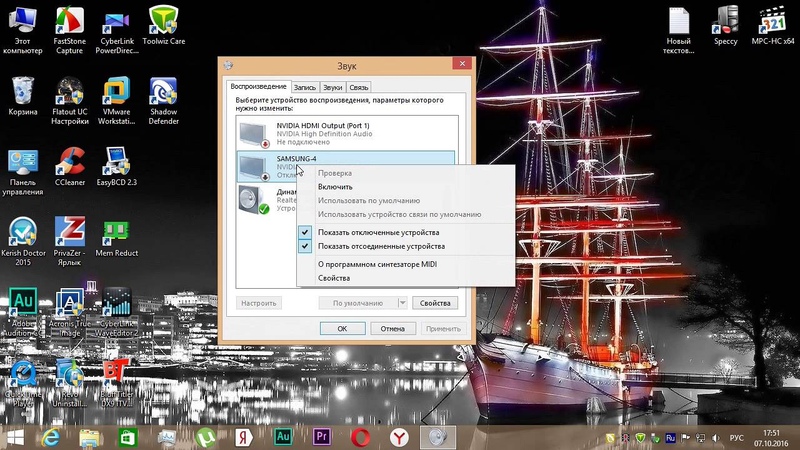Open EasyBCD 2.3 shortcut
800x450 pixels.
(116, 167)
